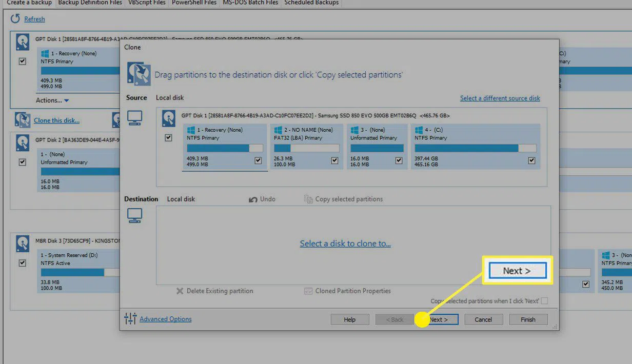The width and height of the screenshot is (632, 364).
Task: Click Select a disk to clone to link
Action: point(345,244)
